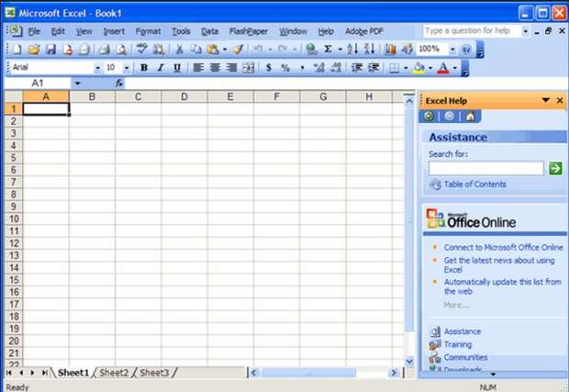This screenshot has width=569, height=392.
Task: Apply Currency Style dollar sign
Action: coord(269,68)
